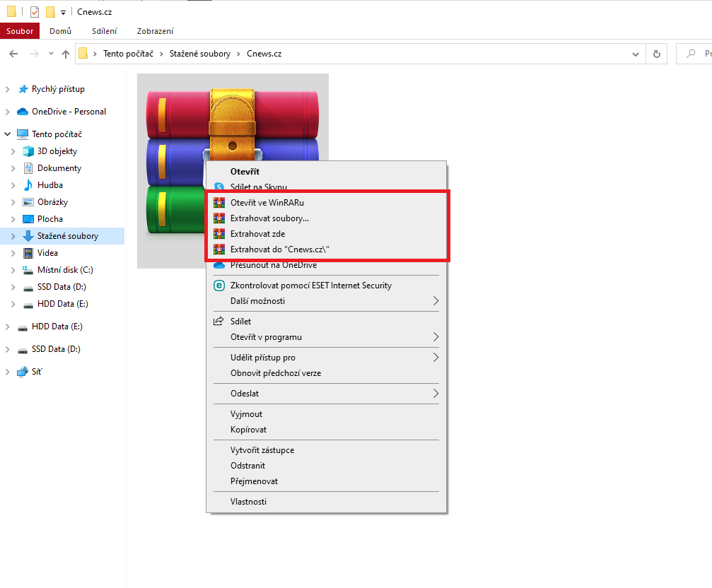The width and height of the screenshot is (712, 588).
Task: Expand the 'OneDrive - Personal' tree node
Action: 7,112
